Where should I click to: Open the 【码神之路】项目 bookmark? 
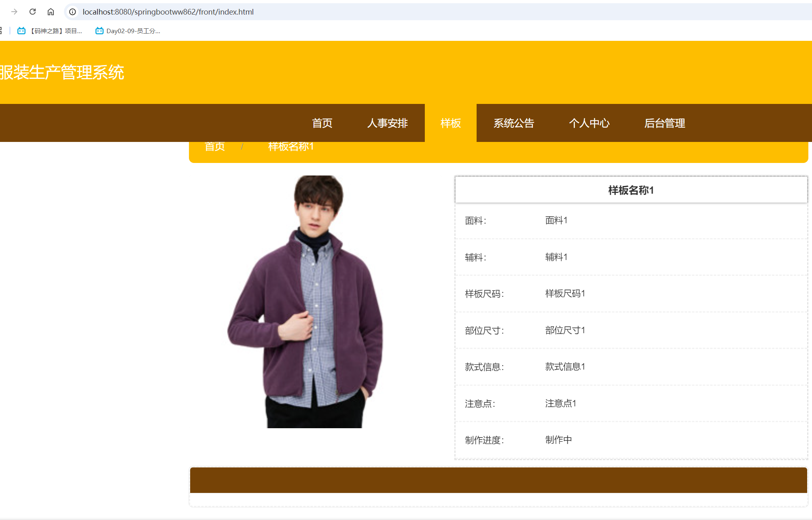49,31
